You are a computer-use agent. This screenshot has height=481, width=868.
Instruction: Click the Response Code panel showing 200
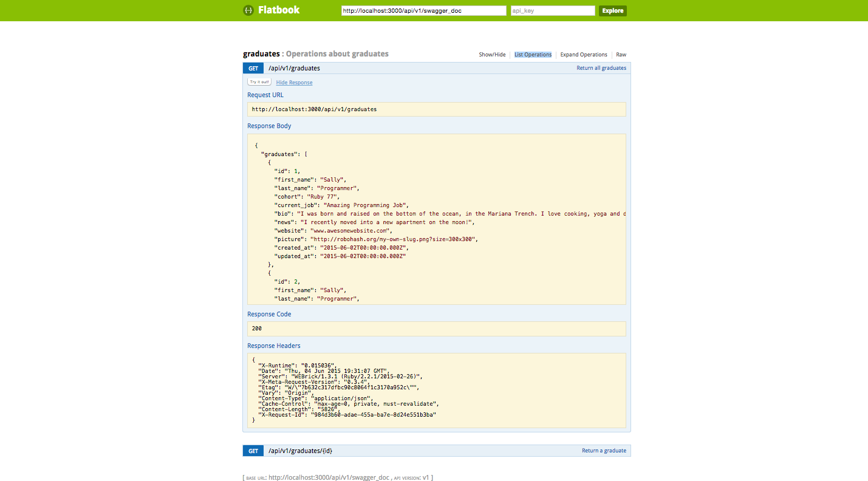436,328
